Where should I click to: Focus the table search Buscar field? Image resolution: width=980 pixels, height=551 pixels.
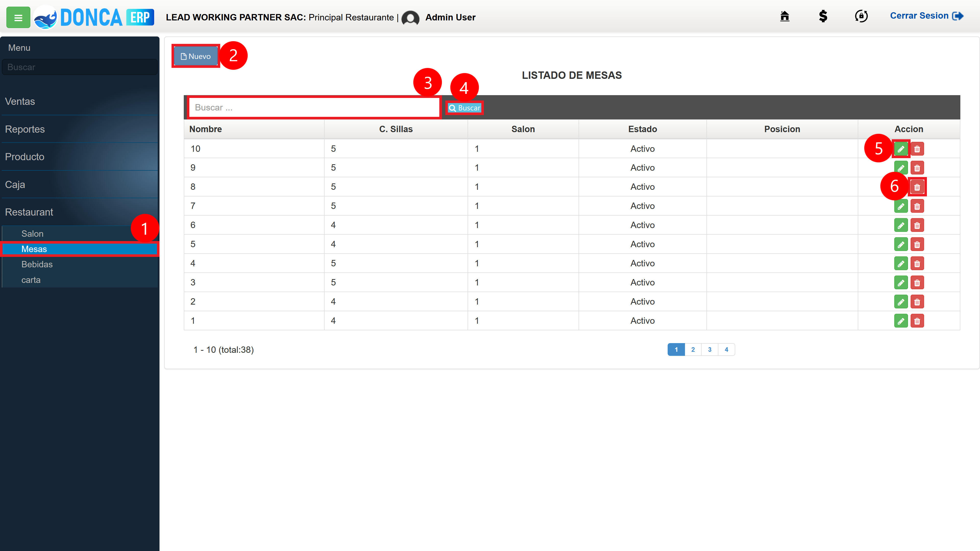(314, 108)
